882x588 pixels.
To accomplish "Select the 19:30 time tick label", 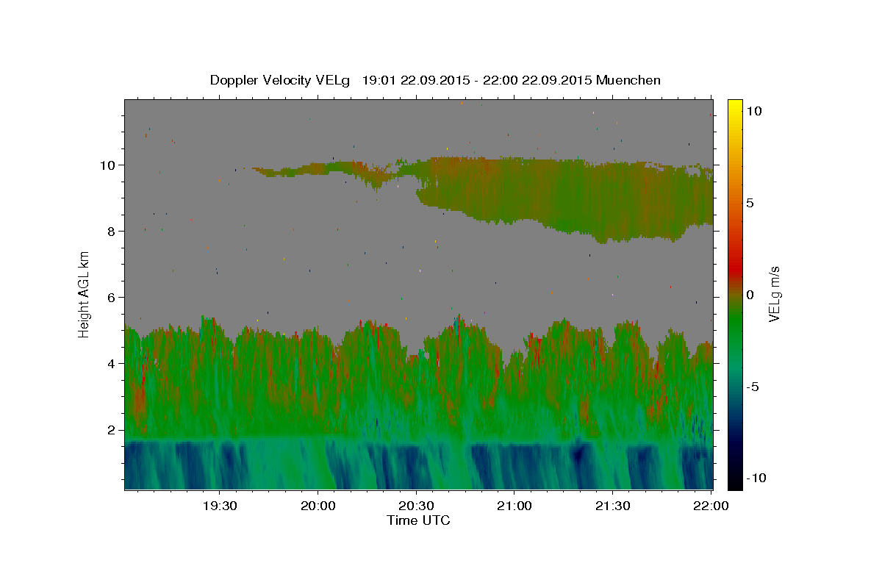I will click(x=220, y=506).
